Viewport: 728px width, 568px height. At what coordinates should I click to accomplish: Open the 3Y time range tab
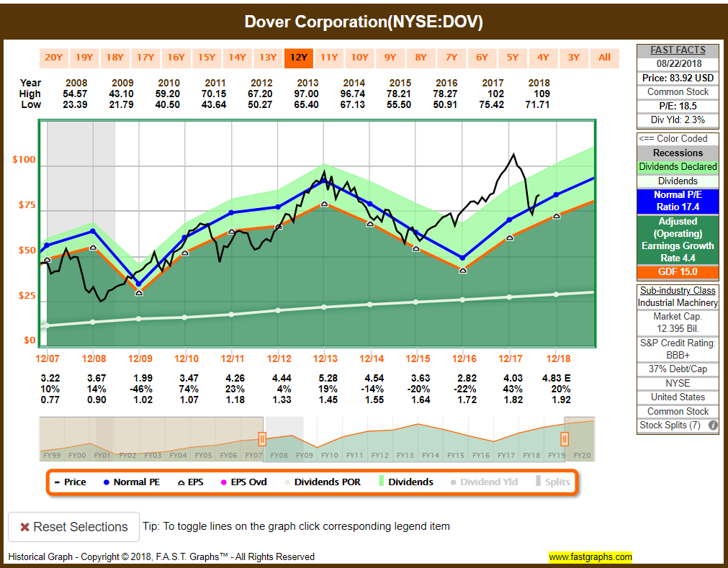pyautogui.click(x=575, y=58)
